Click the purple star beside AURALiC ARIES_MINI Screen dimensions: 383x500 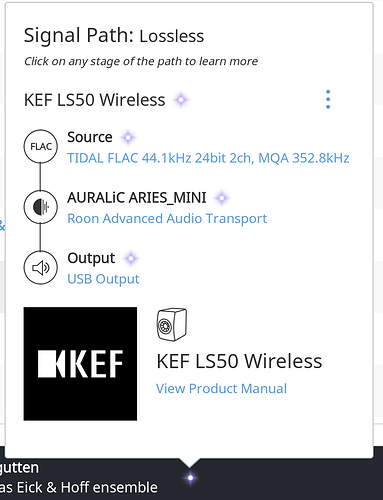point(222,198)
